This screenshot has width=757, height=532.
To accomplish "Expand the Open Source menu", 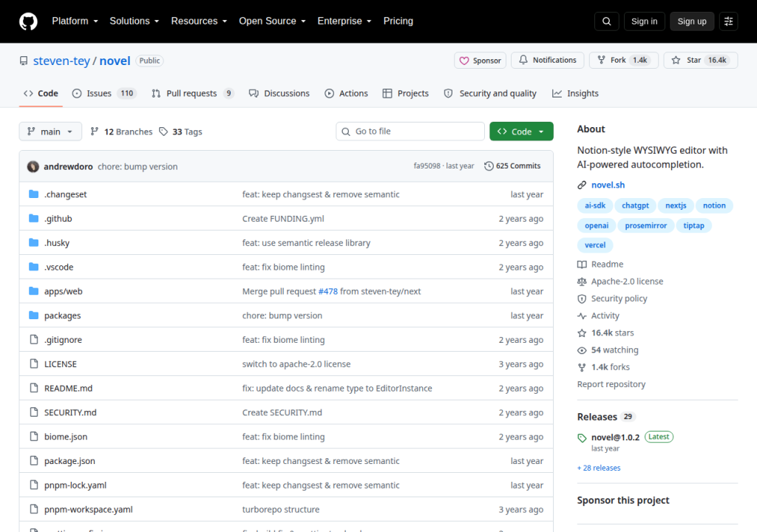I will click(272, 21).
